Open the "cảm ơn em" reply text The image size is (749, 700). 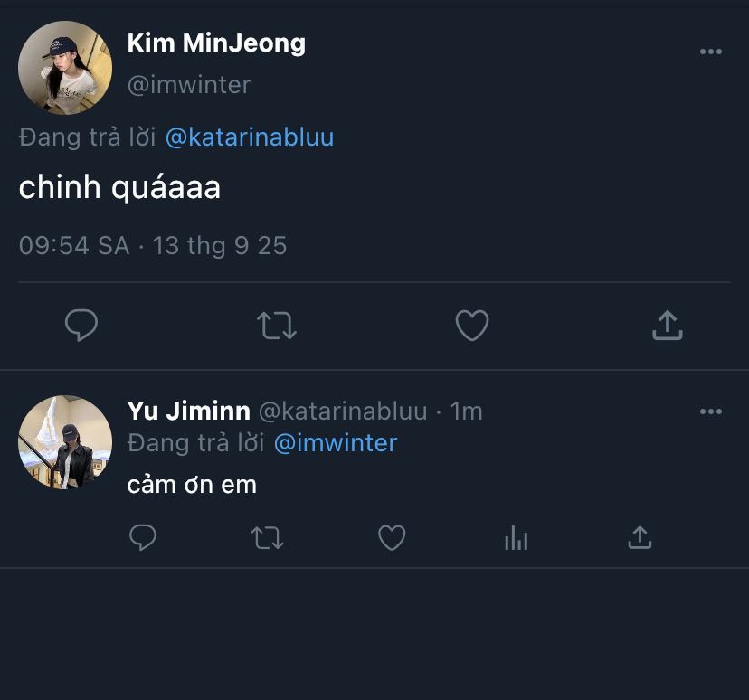192,485
